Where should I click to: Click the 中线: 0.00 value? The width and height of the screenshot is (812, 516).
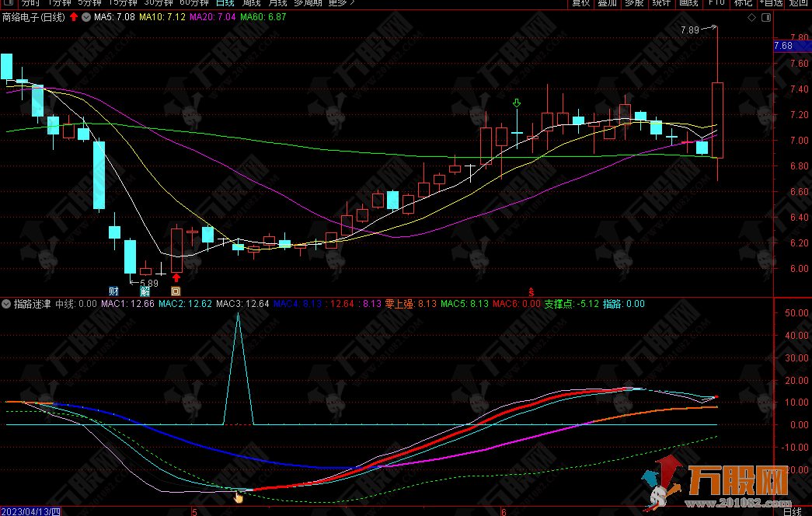76,304
